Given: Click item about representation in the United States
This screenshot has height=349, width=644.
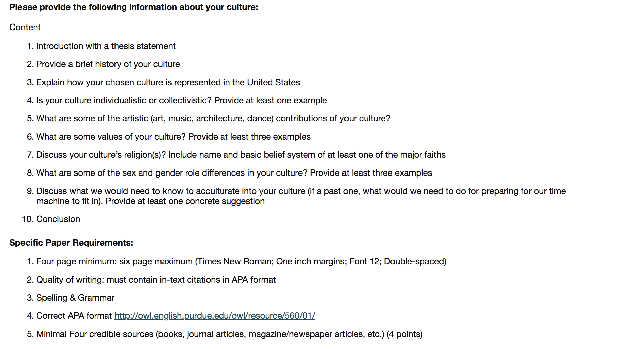Looking at the screenshot, I should point(168,82).
